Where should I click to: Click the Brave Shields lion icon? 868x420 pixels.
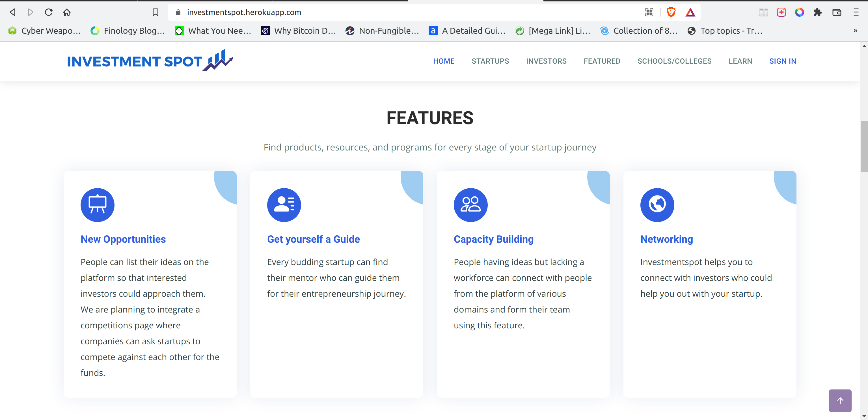point(671,12)
